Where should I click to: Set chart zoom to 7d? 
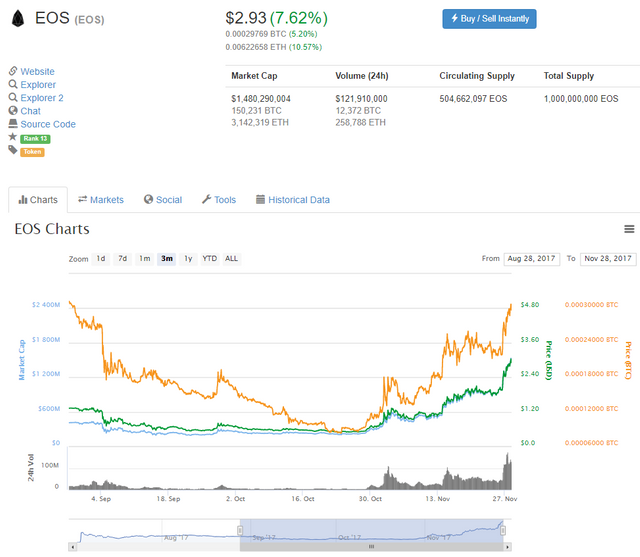pyautogui.click(x=122, y=259)
